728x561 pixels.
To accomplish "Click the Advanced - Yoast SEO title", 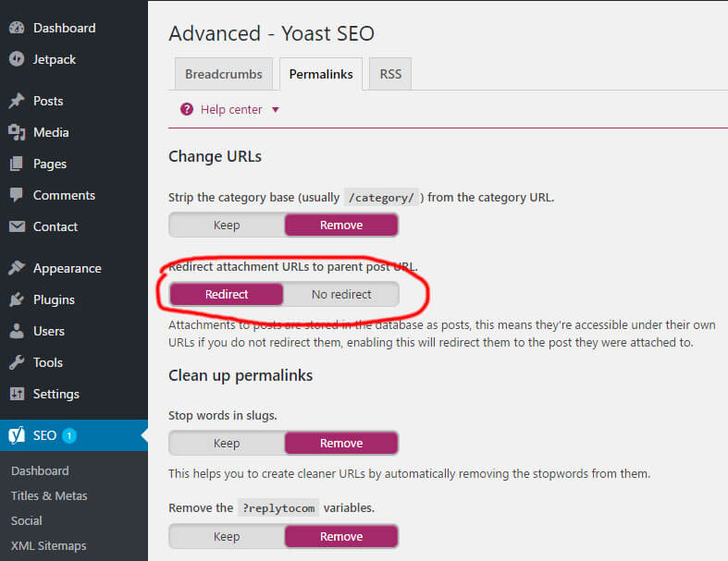I will click(x=272, y=33).
